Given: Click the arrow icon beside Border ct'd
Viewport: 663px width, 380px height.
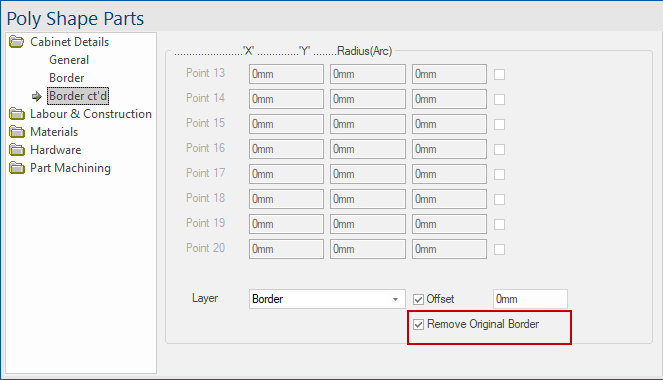Looking at the screenshot, I should (37, 97).
